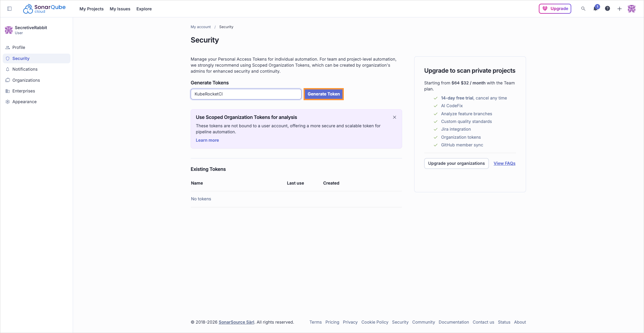Screen dimensions: 644x333
Task: Open the notifications bell
Action: point(595,9)
